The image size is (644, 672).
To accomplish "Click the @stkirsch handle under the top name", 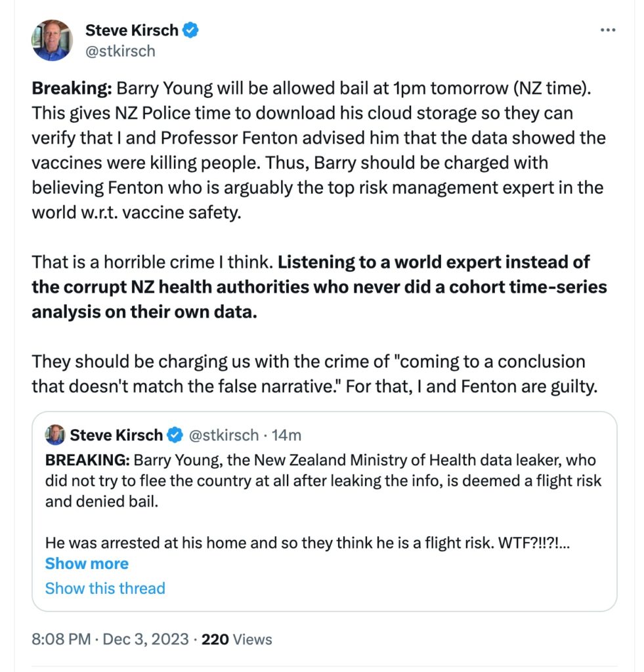I will [120, 51].
